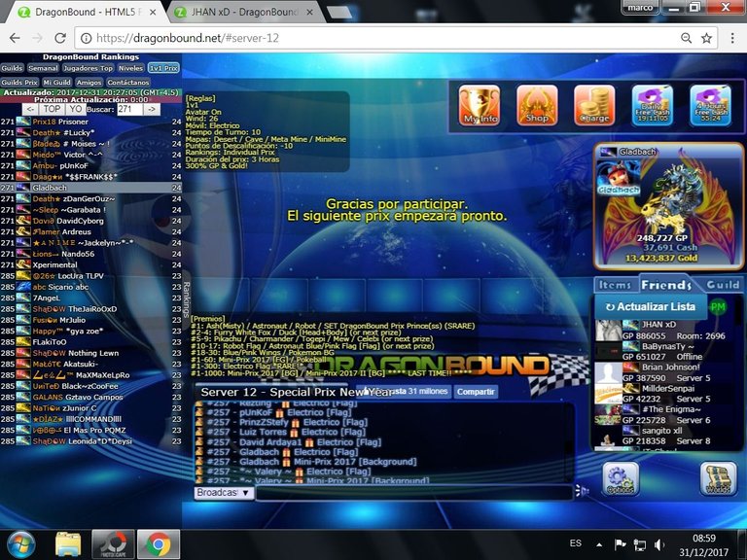The height and width of the screenshot is (560, 747).
Task: Click the taskbar clock 08:59
Action: click(703, 538)
